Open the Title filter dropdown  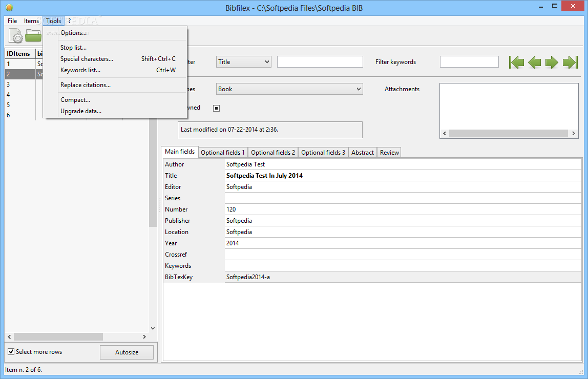click(x=244, y=62)
